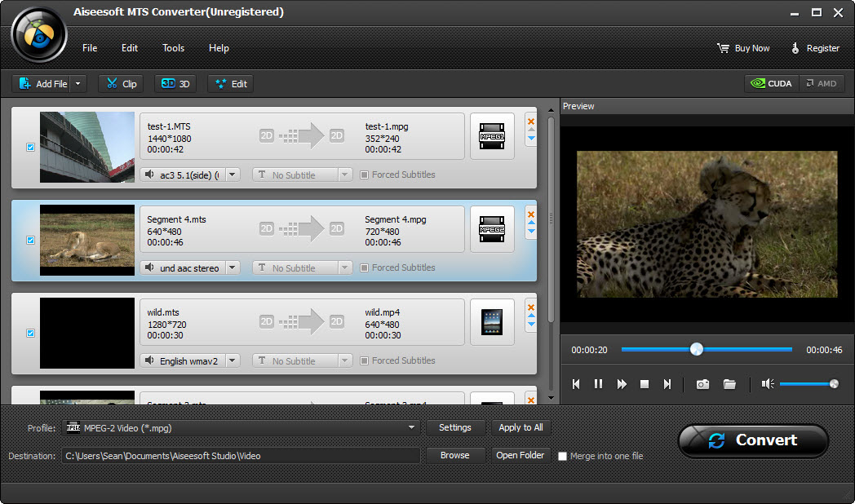Expand ac3 5.1(side) audio track dropdown
855x504 pixels.
(x=233, y=175)
